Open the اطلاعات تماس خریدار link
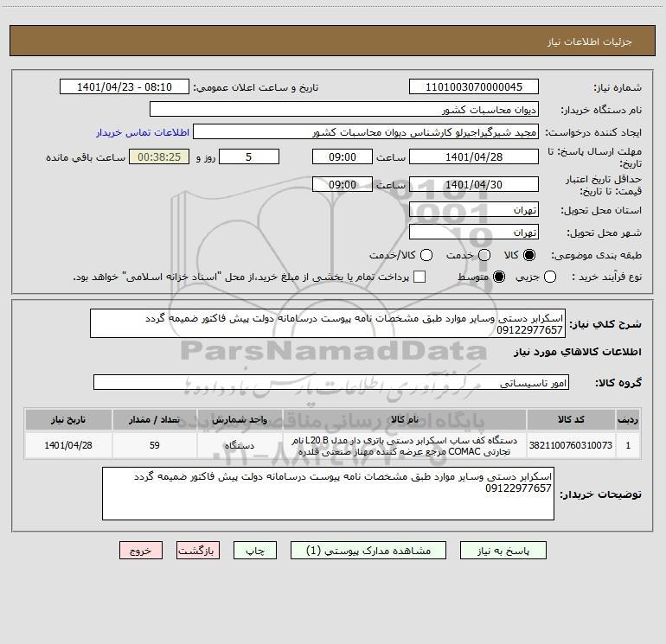This screenshot has width=666, height=644. click(x=143, y=132)
